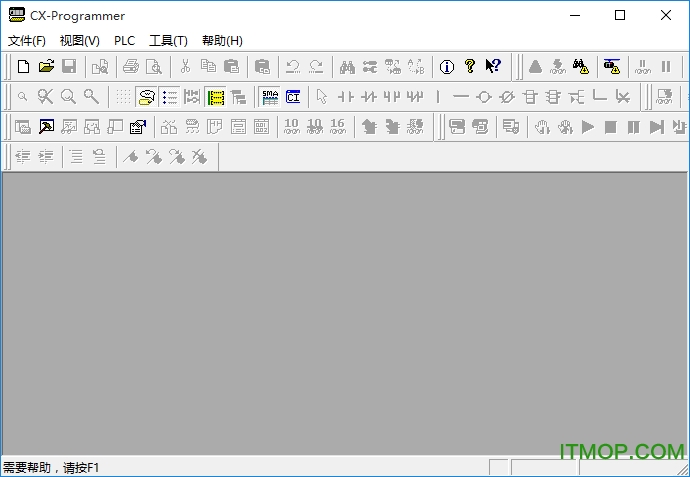Click the printer icon
The width and height of the screenshot is (690, 477).
point(131,66)
